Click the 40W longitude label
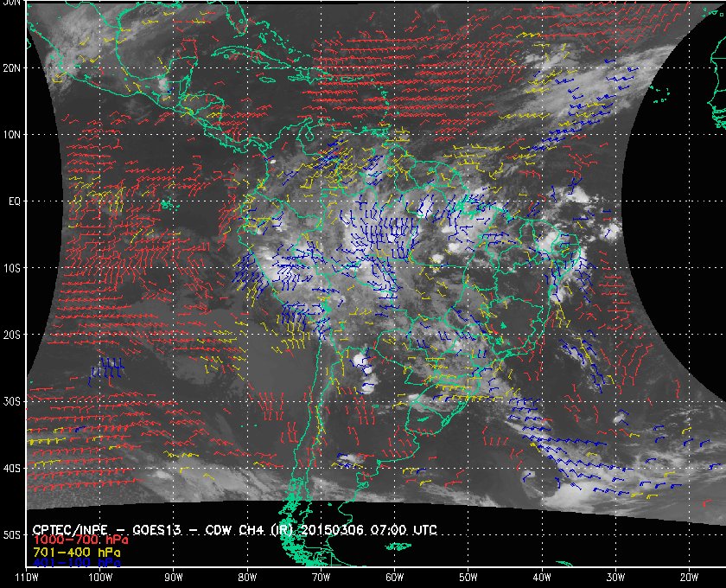The width and height of the screenshot is (726, 588). coord(542,578)
